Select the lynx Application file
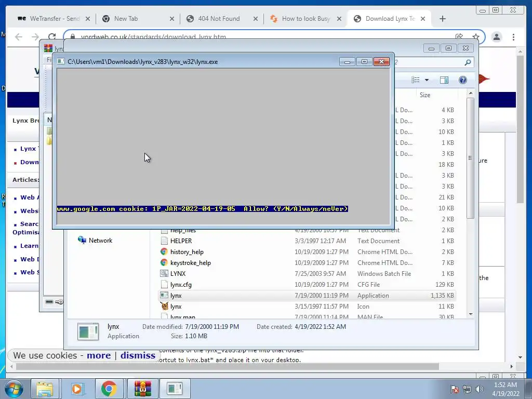 pos(307,296)
